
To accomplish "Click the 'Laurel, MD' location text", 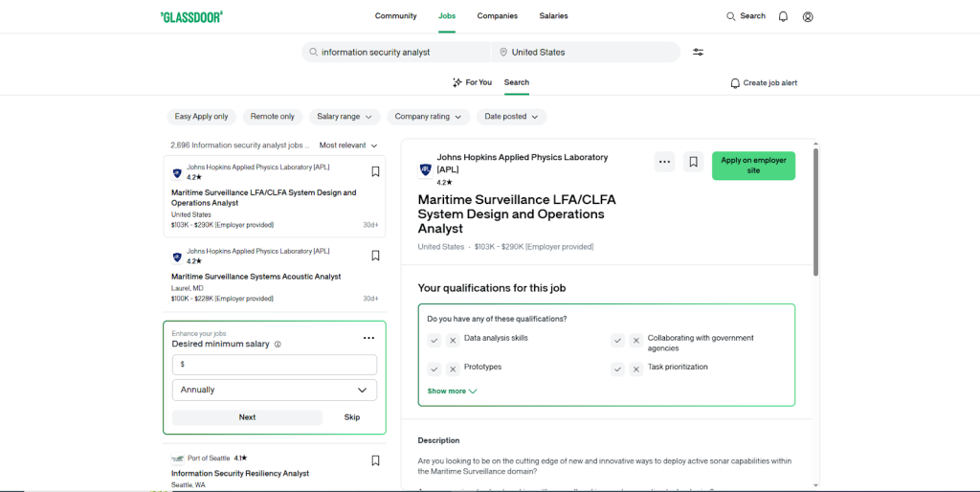I will (187, 288).
